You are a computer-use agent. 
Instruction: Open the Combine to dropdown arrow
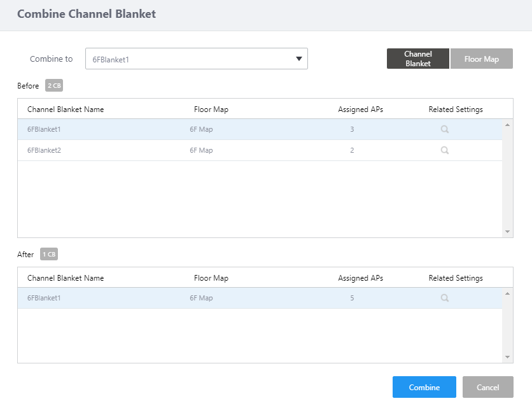(x=298, y=59)
